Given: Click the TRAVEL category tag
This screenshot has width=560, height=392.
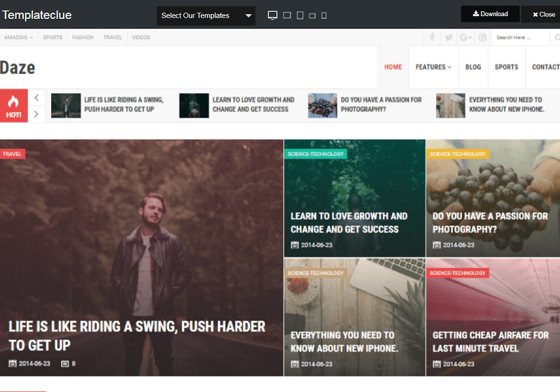Looking at the screenshot, I should coord(12,154).
